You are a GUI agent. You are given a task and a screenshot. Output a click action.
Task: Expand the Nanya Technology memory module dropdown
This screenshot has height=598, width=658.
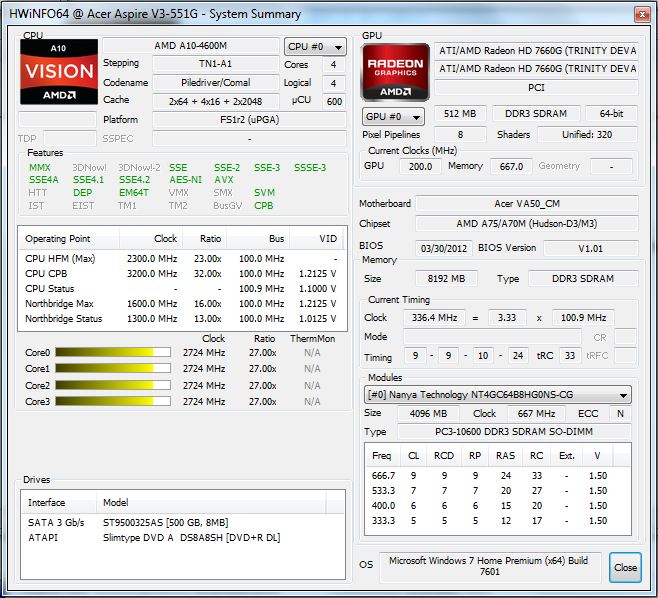(x=497, y=395)
